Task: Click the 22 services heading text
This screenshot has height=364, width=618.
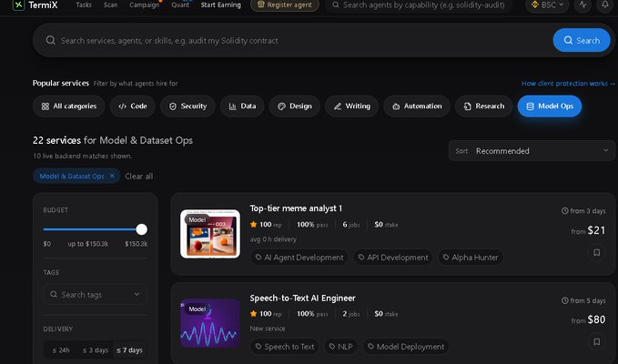Action: tap(113, 140)
